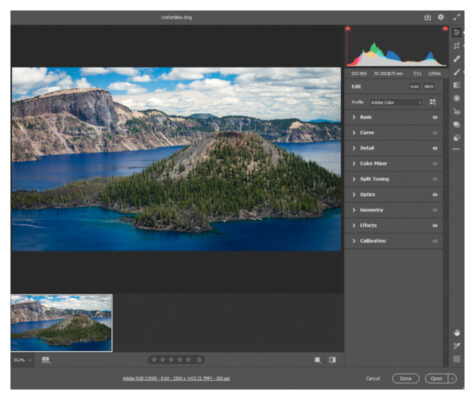Select the crater lake filmstrip thumbnail

tap(62, 323)
